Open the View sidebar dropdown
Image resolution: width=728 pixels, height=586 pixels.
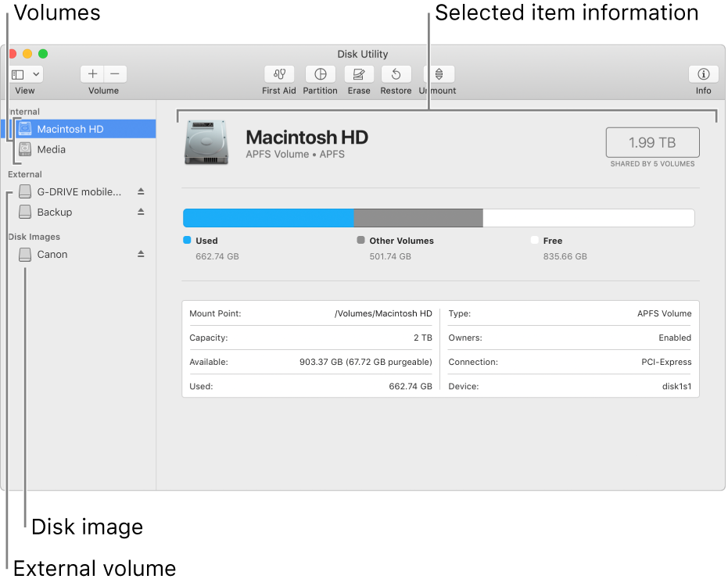[x=26, y=74]
